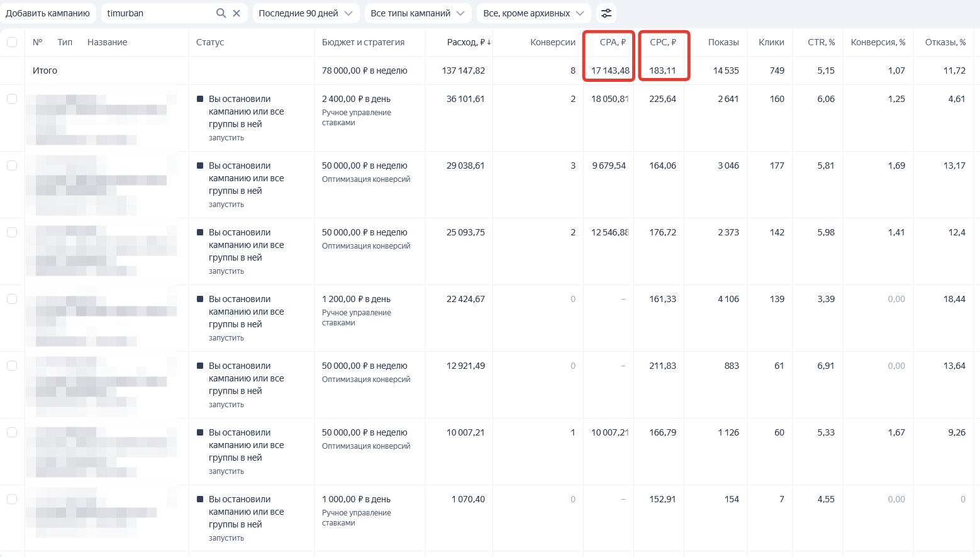The height and width of the screenshot is (557, 980).
Task: Click the 1 200,00 ₽ в день budget
Action: 356,299
